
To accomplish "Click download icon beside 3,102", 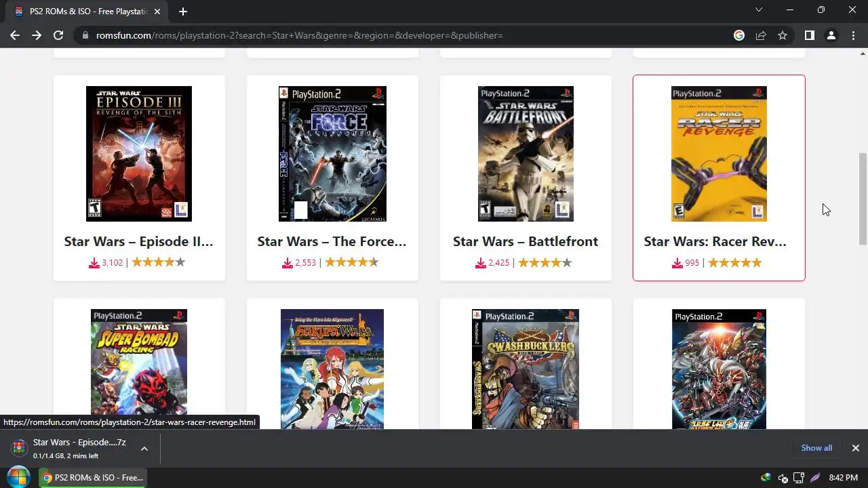I will 94,263.
